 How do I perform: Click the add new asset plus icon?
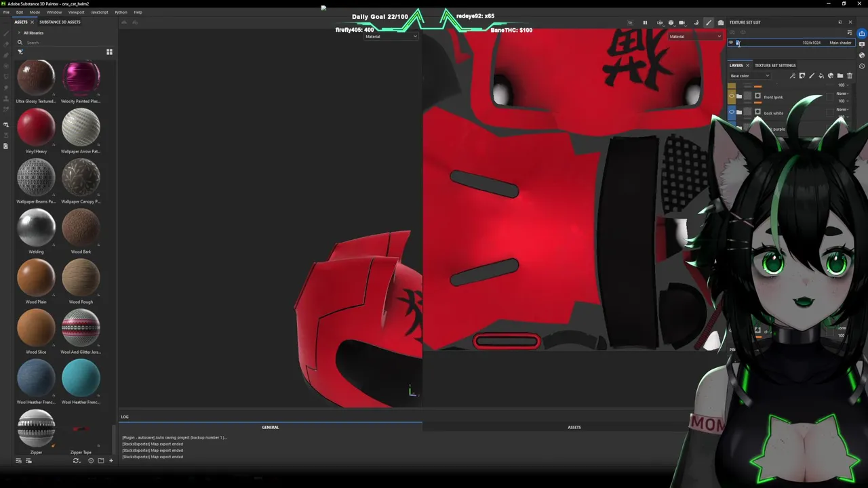111,461
